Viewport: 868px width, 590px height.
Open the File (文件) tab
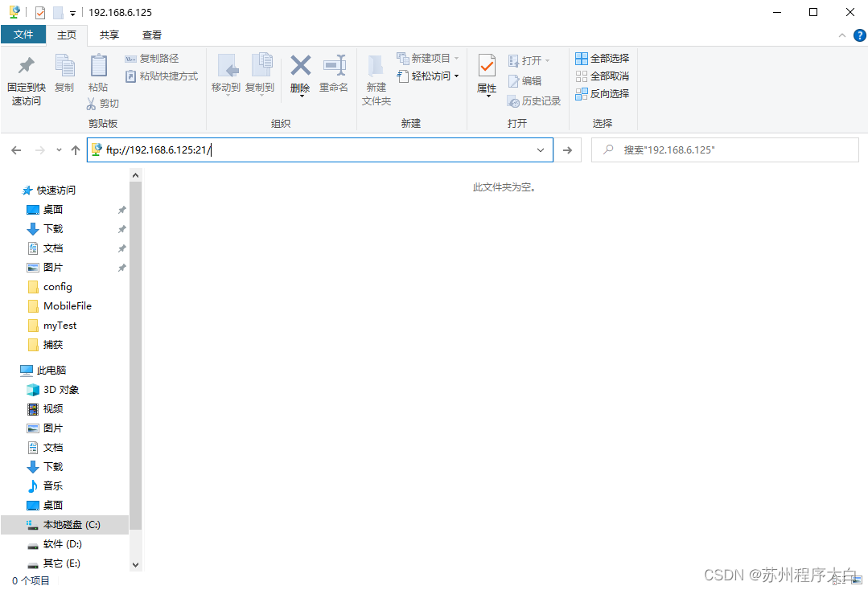tap(23, 35)
